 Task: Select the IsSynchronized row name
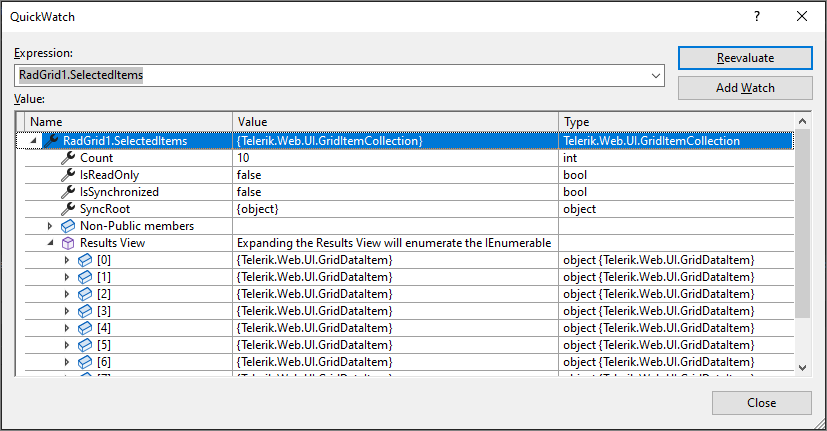[x=119, y=192]
